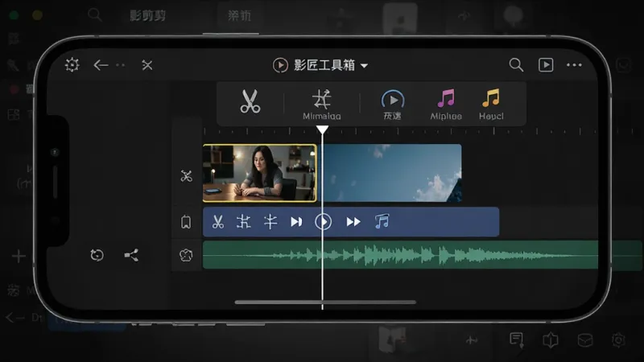644x362 pixels.
Task: Open the three-dots more menu
Action: point(574,65)
